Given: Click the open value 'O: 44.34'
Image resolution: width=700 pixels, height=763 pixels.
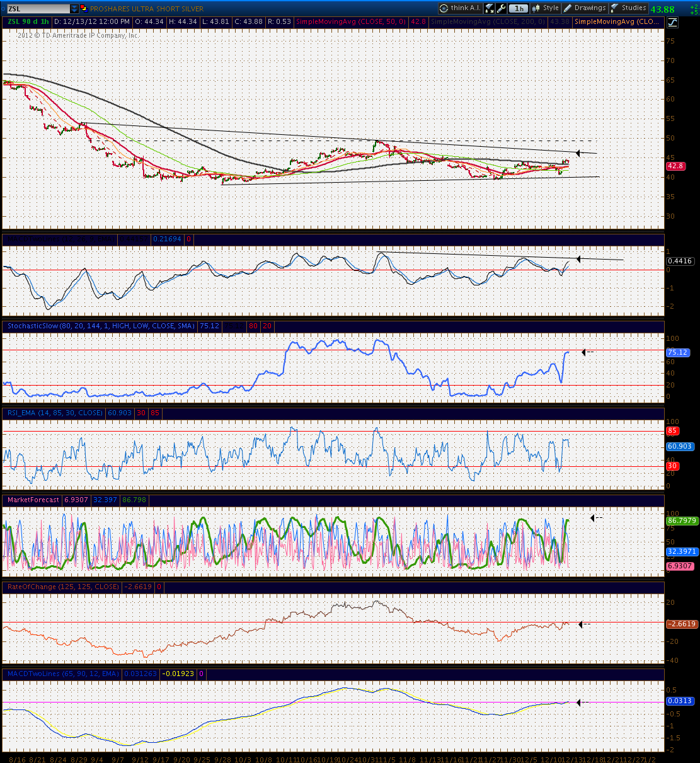Looking at the screenshot, I should point(149,21).
